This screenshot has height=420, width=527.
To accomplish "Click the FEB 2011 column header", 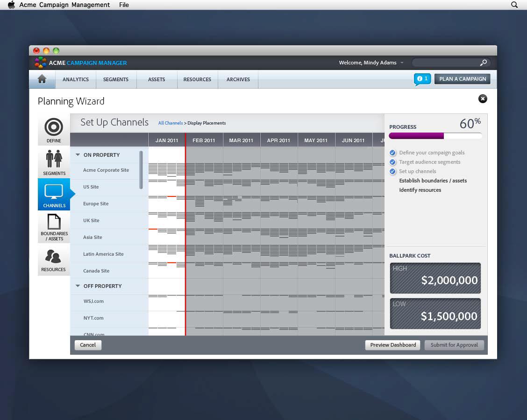I will pyautogui.click(x=204, y=140).
